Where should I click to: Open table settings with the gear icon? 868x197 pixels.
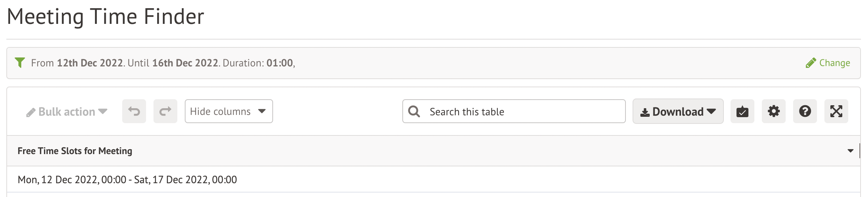773,111
